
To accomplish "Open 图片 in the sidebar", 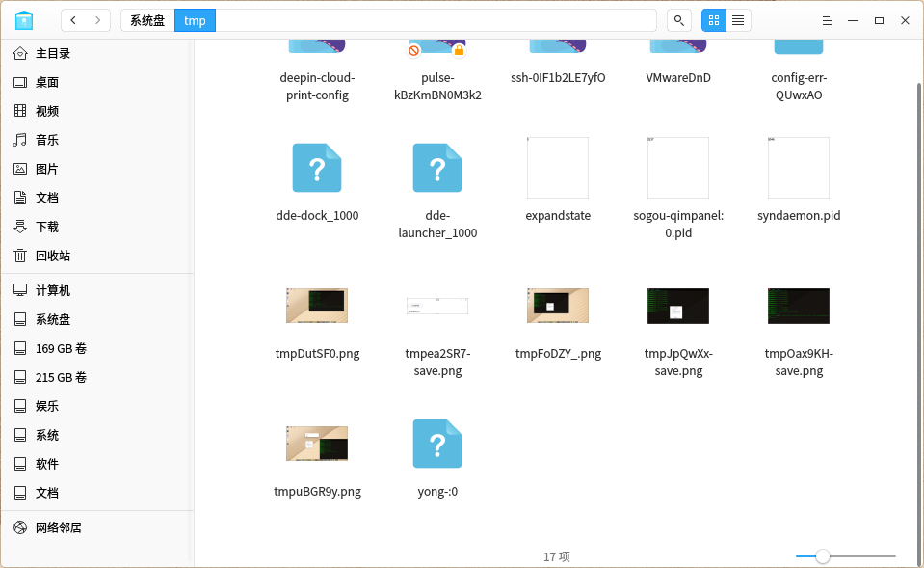I will click(97, 170).
